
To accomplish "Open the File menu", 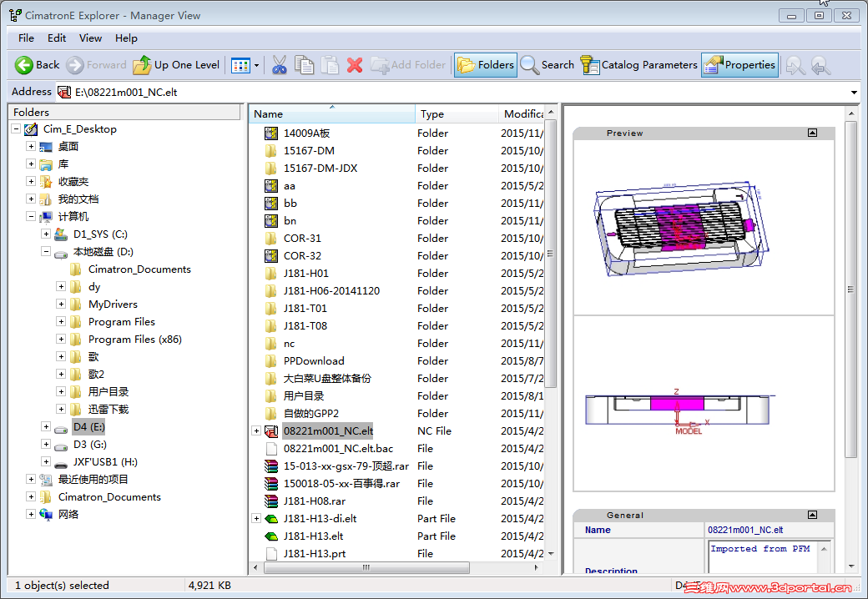I will (x=26, y=38).
